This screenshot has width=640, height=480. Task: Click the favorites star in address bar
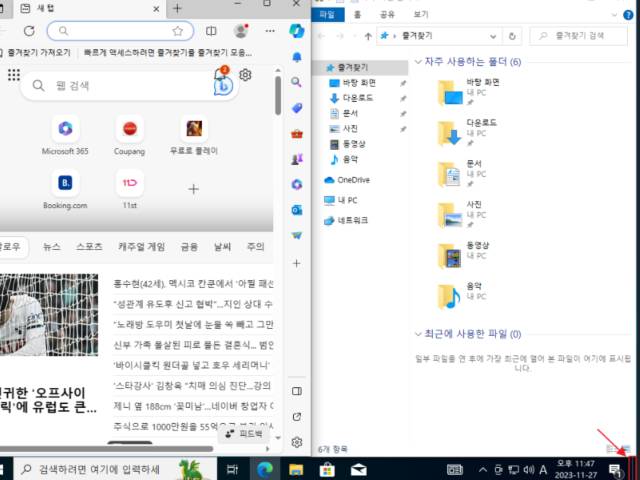point(177,31)
